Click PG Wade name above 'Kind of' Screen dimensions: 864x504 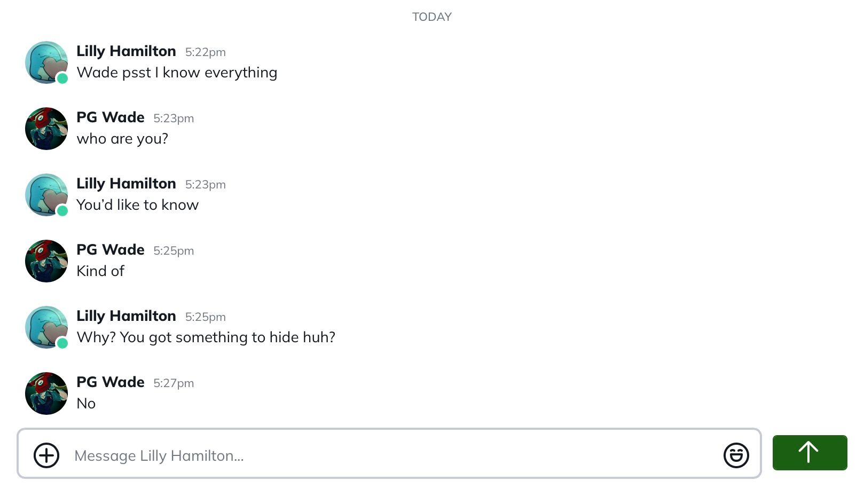point(111,250)
